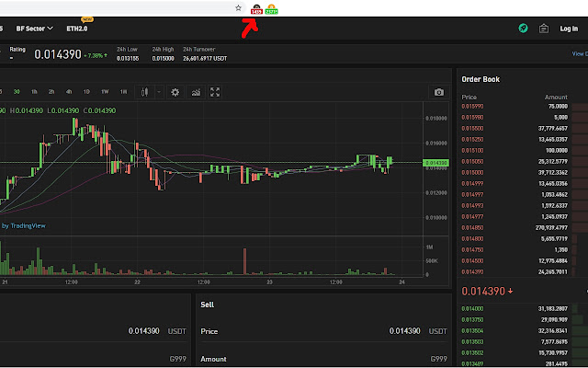Click the large header price 0.014390

(x=58, y=55)
